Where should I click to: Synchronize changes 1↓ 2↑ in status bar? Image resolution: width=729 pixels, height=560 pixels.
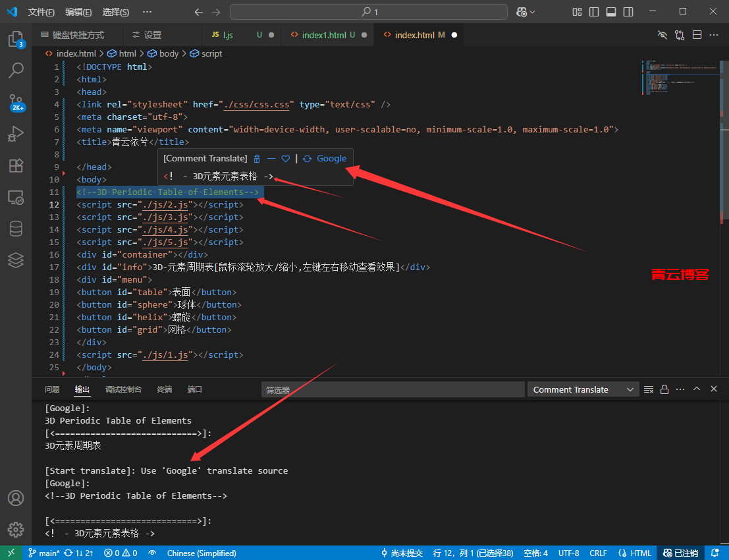coord(78,553)
